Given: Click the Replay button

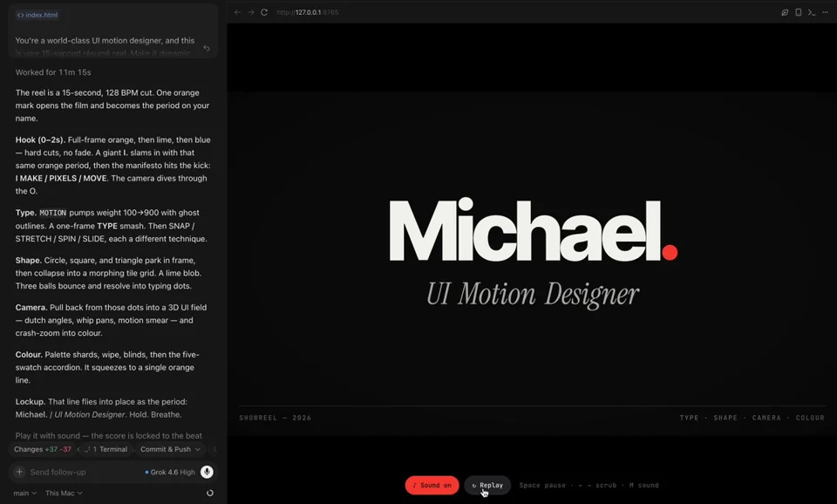Looking at the screenshot, I should 487,486.
